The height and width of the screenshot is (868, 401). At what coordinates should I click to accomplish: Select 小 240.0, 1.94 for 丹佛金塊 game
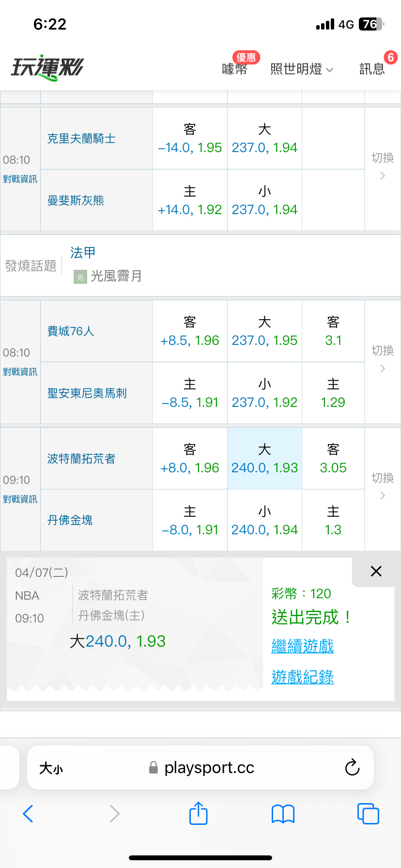264,521
